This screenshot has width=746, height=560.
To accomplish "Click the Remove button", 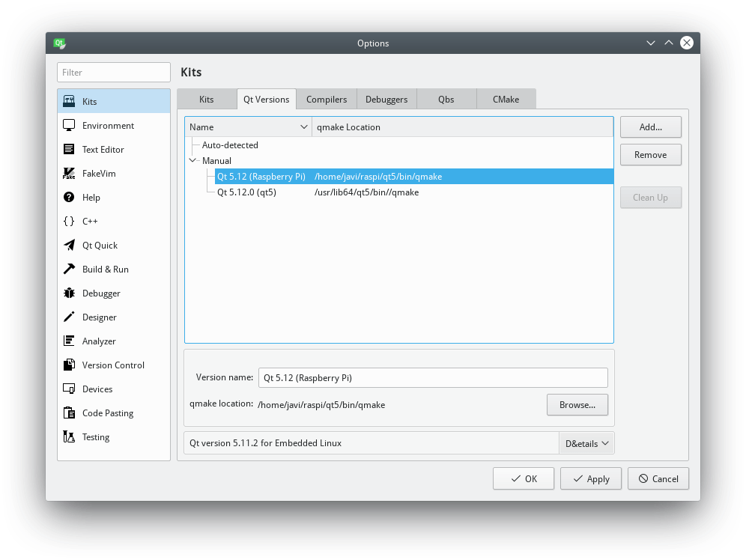I will [650, 154].
